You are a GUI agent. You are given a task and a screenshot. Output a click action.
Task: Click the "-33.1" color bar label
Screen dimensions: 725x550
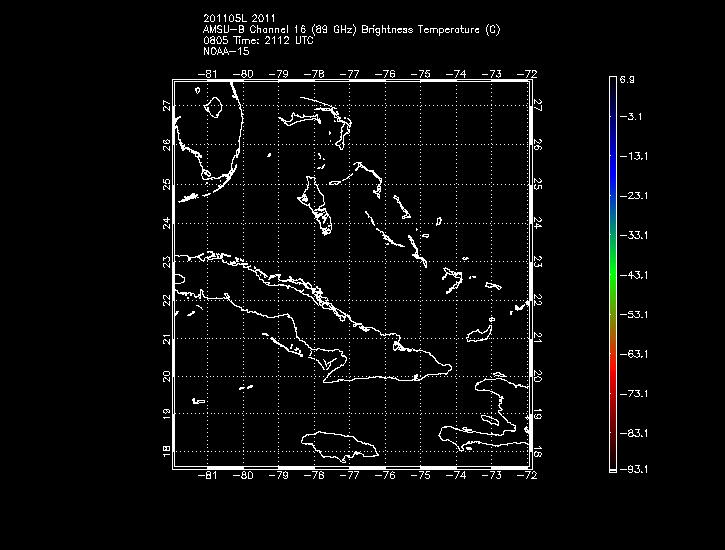634,236
